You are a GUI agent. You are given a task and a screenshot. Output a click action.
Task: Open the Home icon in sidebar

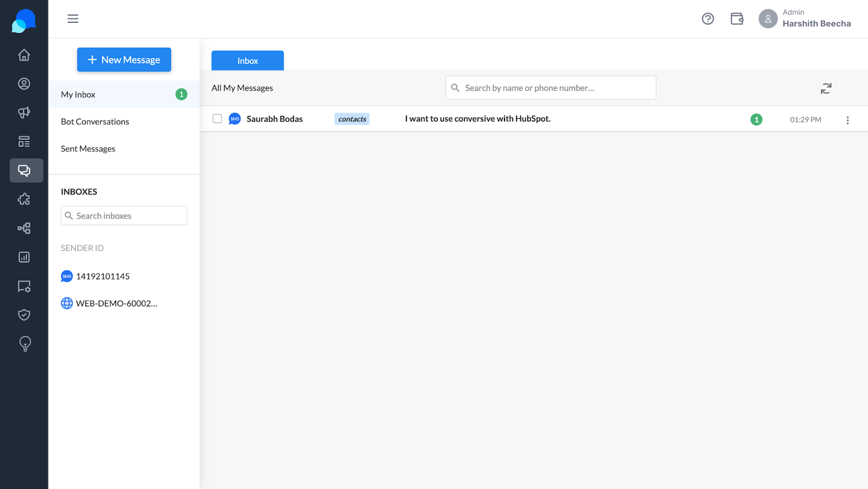point(24,55)
